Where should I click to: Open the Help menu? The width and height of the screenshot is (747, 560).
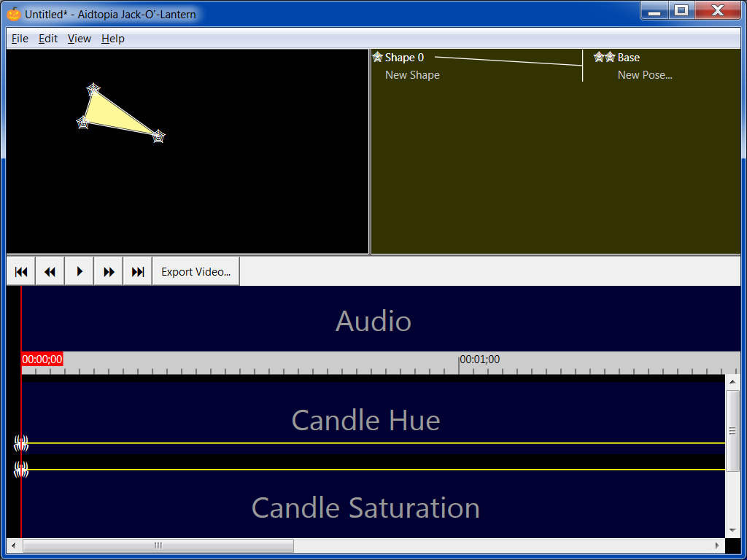click(x=113, y=39)
